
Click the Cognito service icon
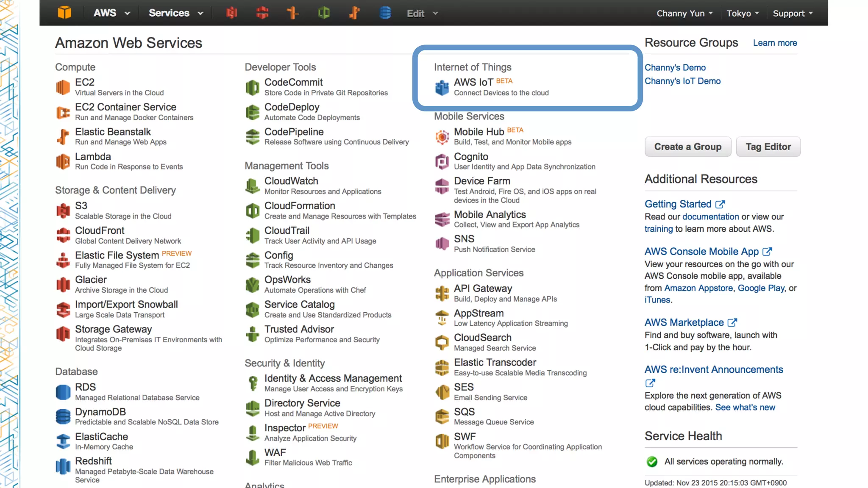(x=442, y=161)
